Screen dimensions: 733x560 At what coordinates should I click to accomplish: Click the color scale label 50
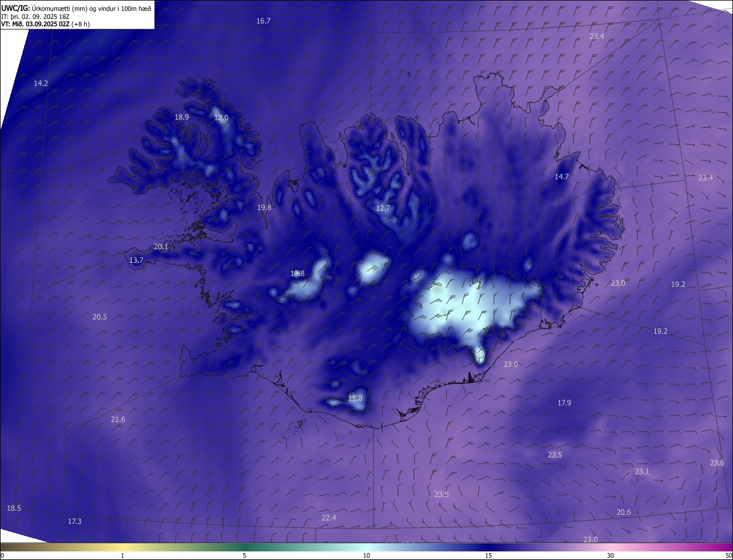(x=728, y=555)
